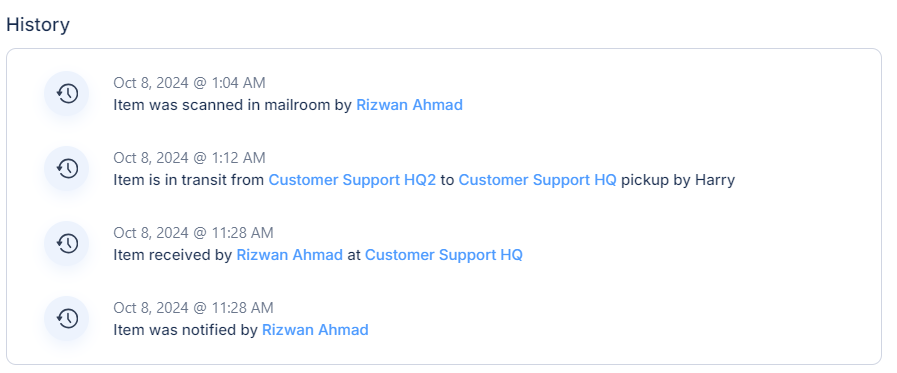Click the history icon for the in-transit entry
The width and height of the screenshot is (897, 373).
click(x=67, y=168)
